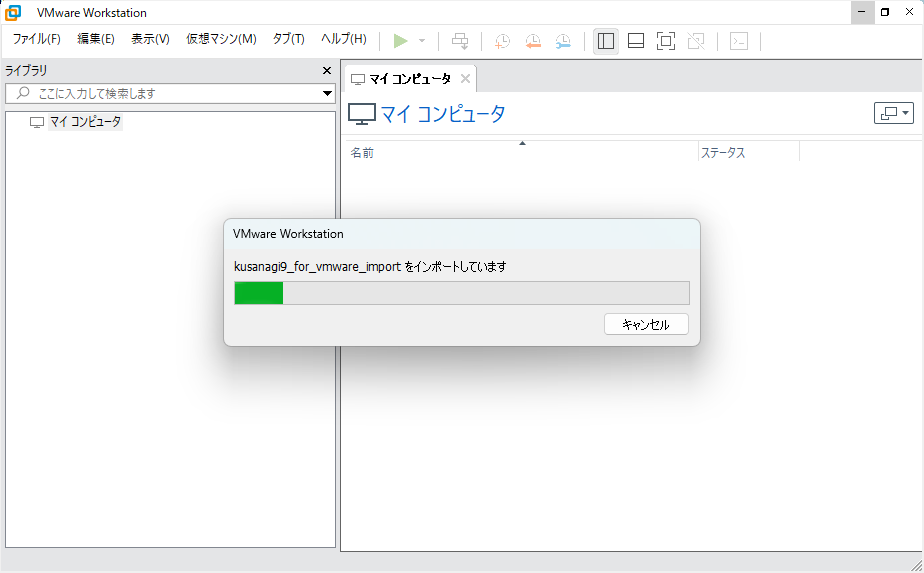Click the キャンセル button in import dialog
The height and width of the screenshot is (573, 924).
tap(646, 324)
